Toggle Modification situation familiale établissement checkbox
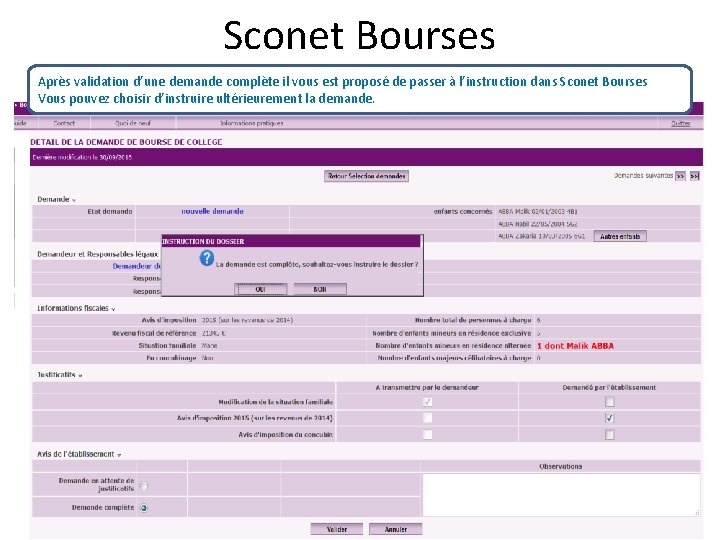This screenshot has width=720, height=540. point(609,402)
